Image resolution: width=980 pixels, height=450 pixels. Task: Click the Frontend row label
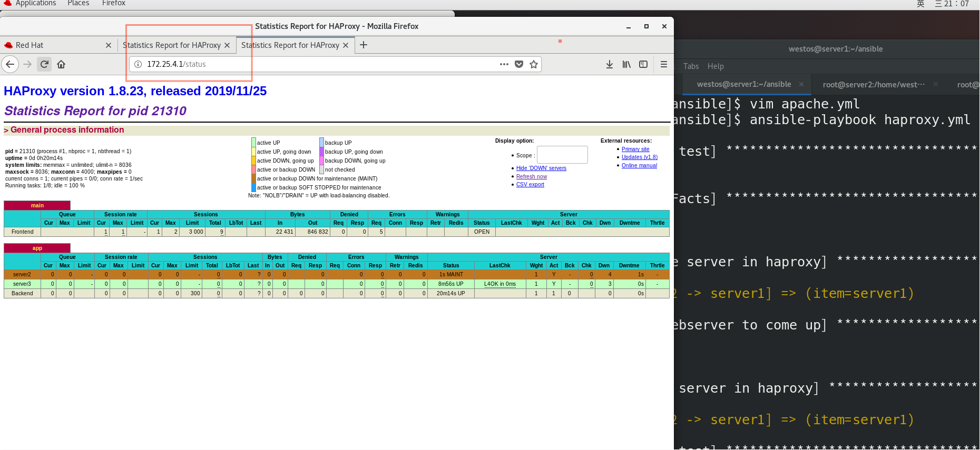(x=22, y=232)
